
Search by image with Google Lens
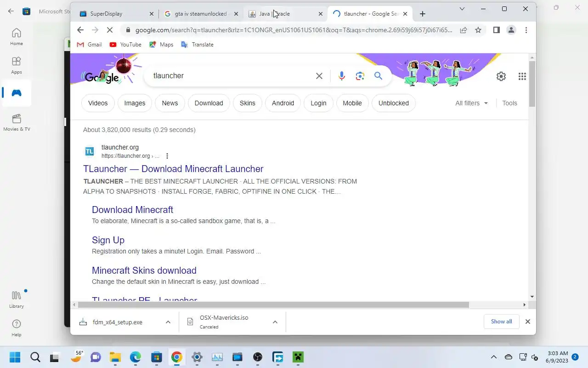pyautogui.click(x=360, y=76)
